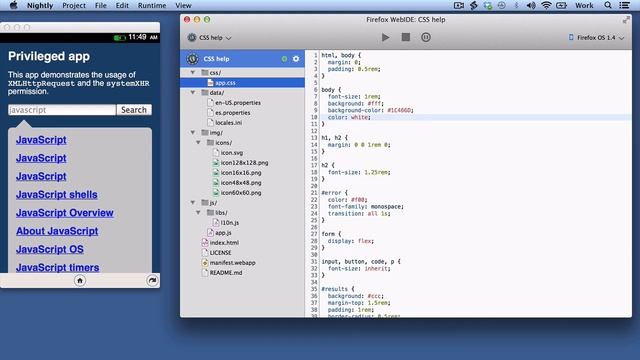Viewport: 640px width, 360px height.
Task: Click the css/ folder icon
Action: coord(205,73)
